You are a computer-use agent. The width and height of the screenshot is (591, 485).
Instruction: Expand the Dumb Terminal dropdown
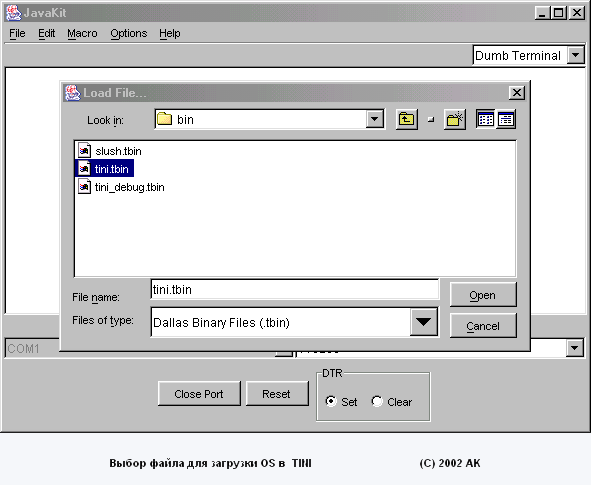[x=576, y=55]
